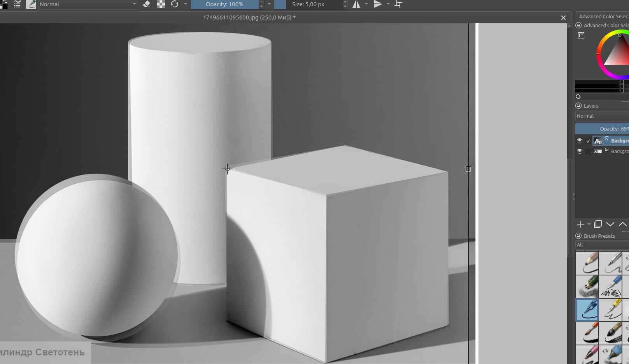Click the wrap around mode icon

[x=398, y=4]
